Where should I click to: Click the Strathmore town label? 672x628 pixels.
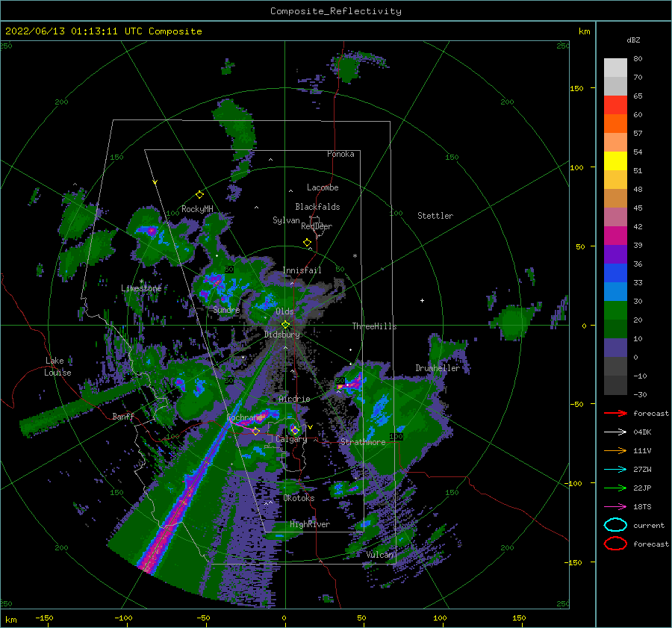(363, 442)
